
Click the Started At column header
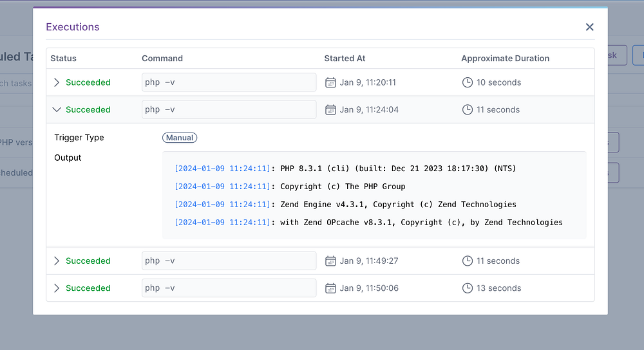[345, 59]
